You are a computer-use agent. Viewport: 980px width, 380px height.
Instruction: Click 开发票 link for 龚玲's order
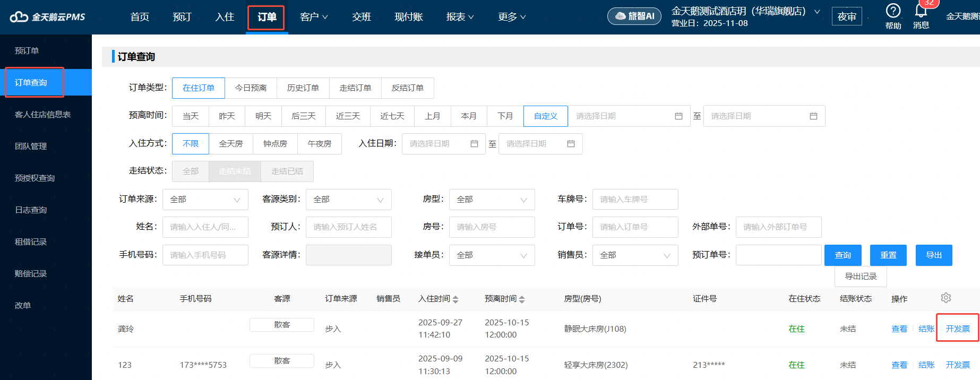tap(957, 329)
